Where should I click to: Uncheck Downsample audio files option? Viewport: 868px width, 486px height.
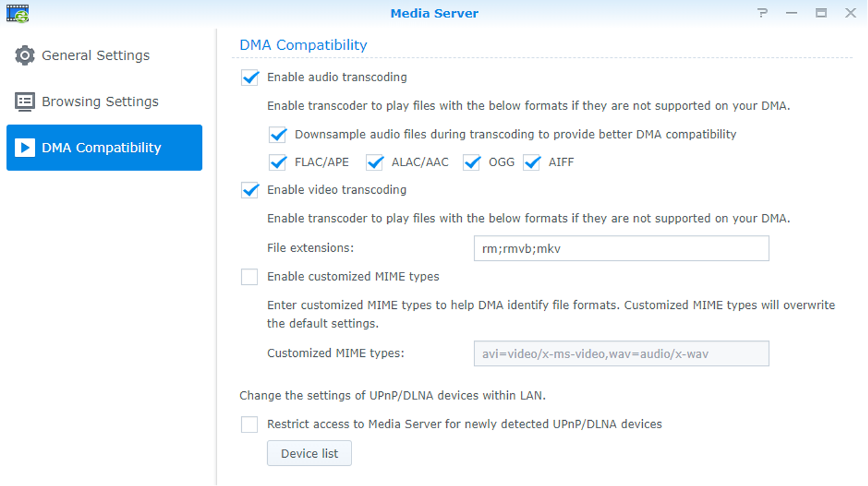(x=278, y=134)
